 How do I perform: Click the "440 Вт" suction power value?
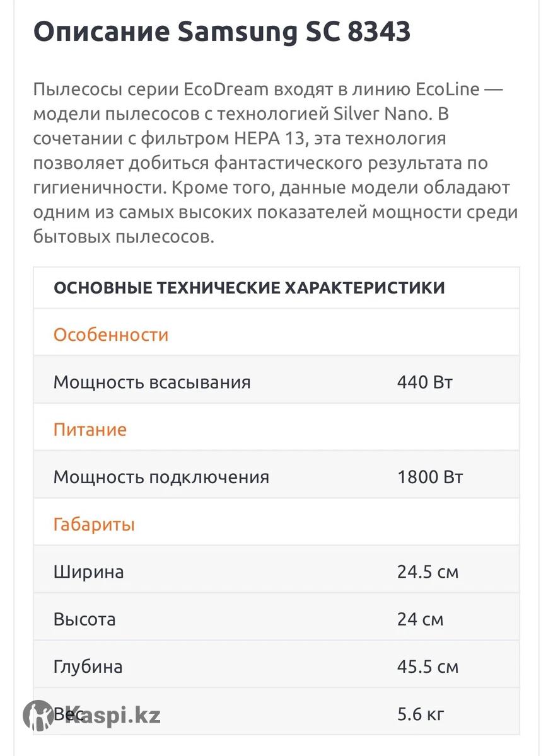[425, 382]
